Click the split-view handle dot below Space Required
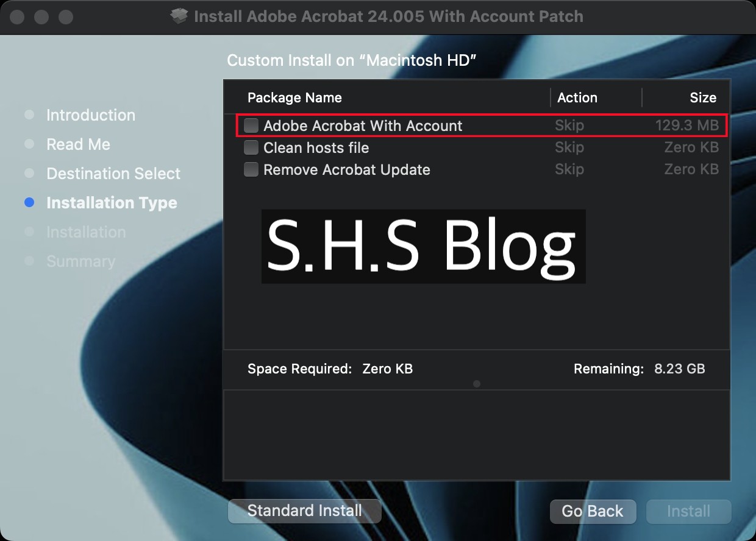Screen dimensions: 756x541 [x=477, y=384]
